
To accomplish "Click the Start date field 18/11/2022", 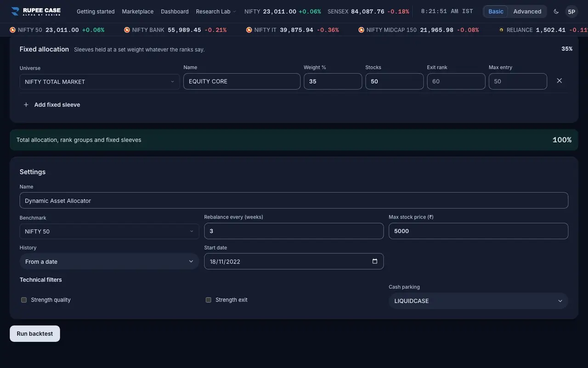I will point(294,261).
